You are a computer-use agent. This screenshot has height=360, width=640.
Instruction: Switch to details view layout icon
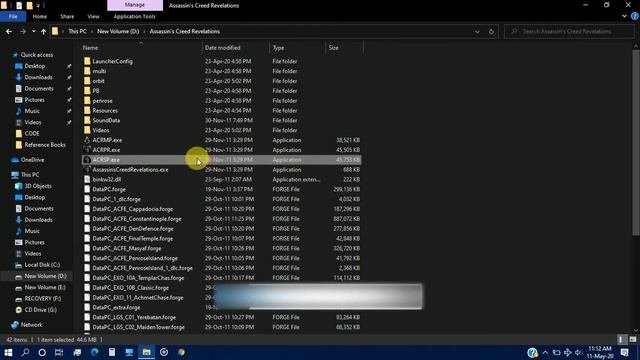620,340
